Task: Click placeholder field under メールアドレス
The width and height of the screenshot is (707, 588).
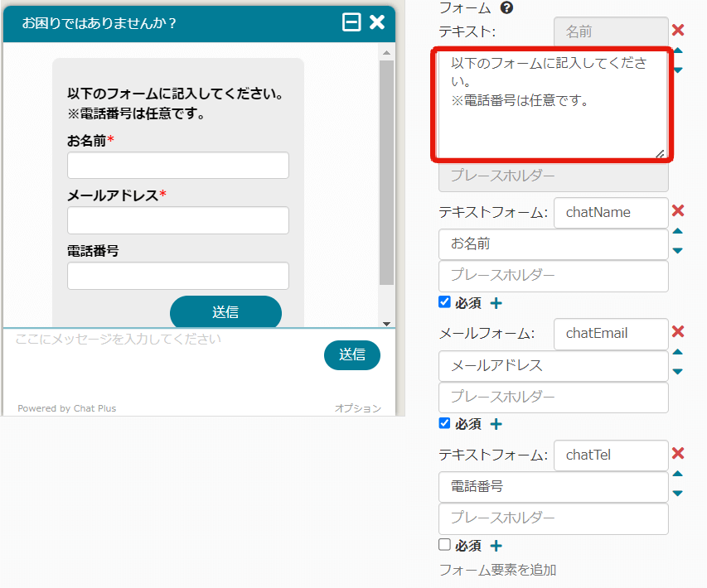Action: click(x=553, y=397)
